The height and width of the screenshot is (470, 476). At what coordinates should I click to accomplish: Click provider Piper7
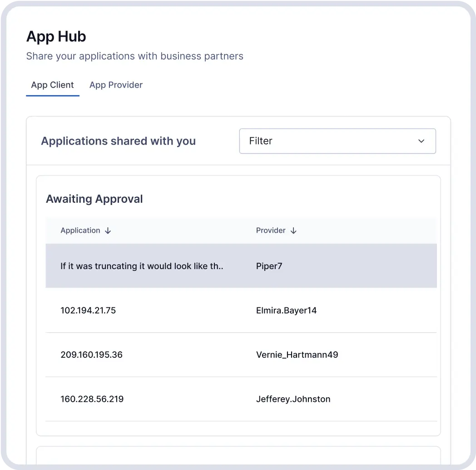pyautogui.click(x=269, y=266)
